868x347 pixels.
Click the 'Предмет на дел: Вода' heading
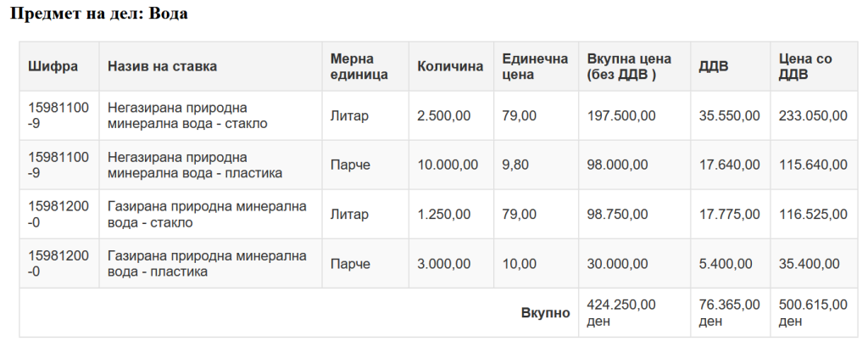(x=98, y=14)
